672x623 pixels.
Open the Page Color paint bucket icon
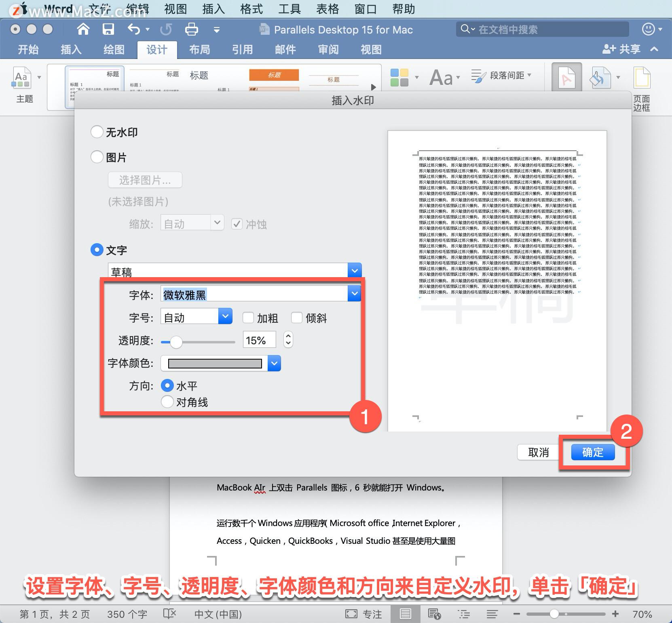pyautogui.click(x=601, y=77)
